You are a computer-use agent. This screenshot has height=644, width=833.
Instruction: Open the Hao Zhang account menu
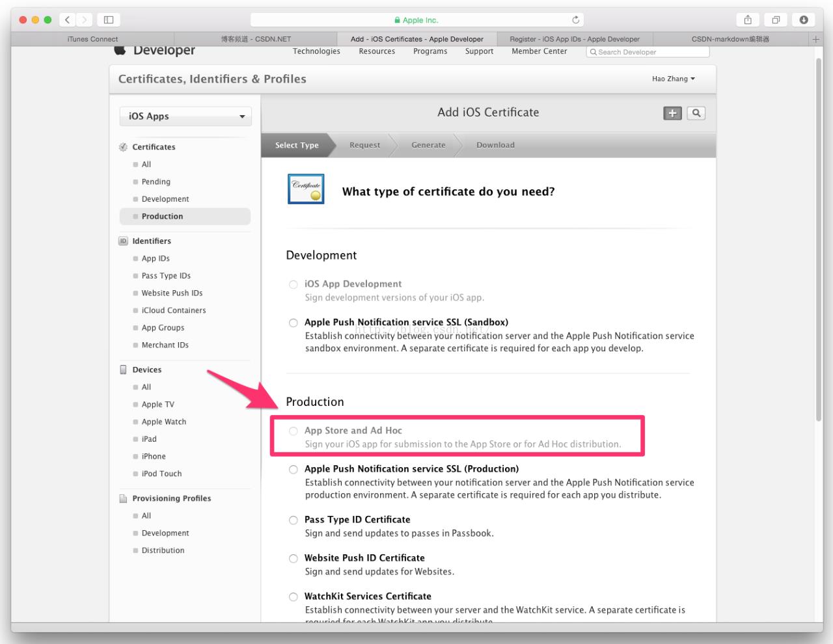point(674,79)
